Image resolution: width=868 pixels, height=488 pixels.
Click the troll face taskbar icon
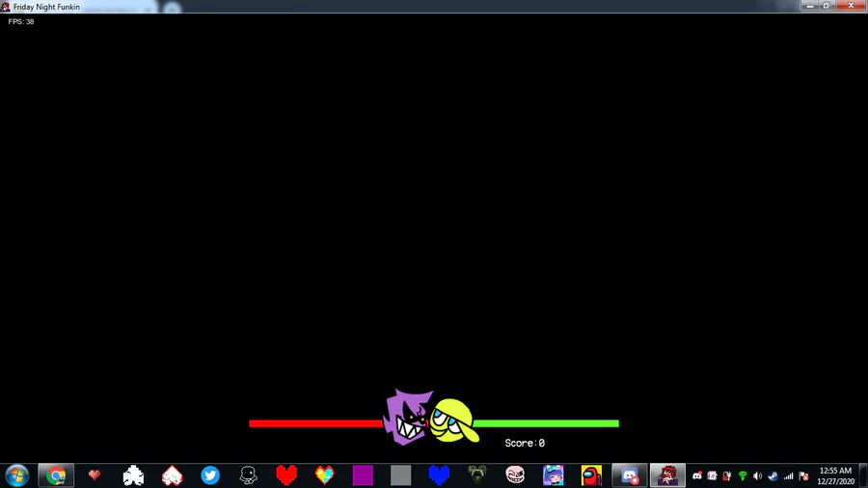[515, 474]
